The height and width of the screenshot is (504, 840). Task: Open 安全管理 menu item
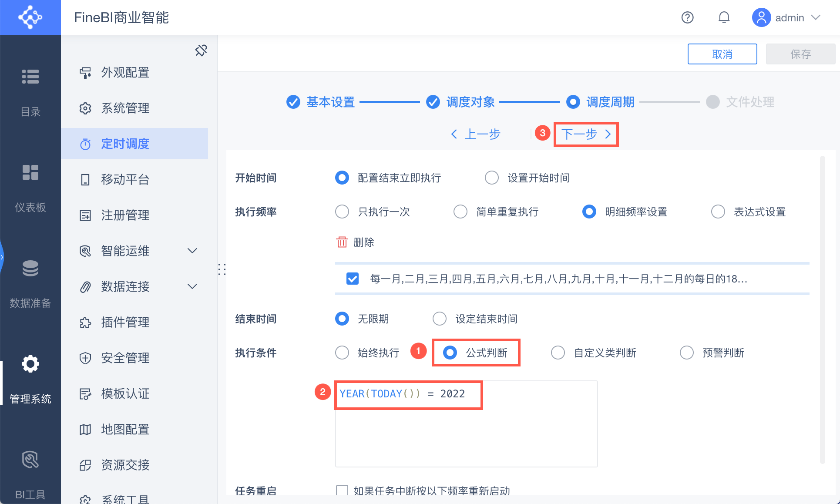coord(125,358)
